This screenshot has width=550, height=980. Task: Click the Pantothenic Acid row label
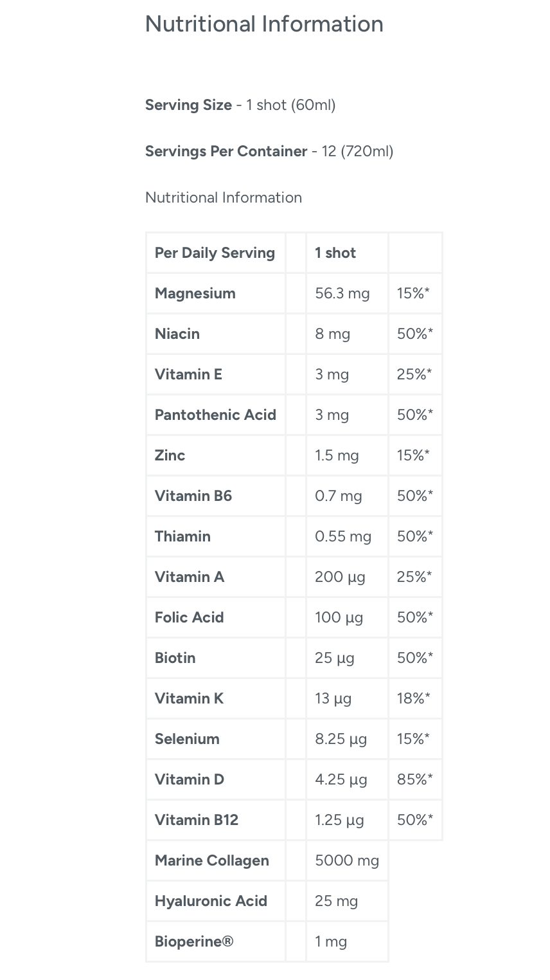(215, 415)
